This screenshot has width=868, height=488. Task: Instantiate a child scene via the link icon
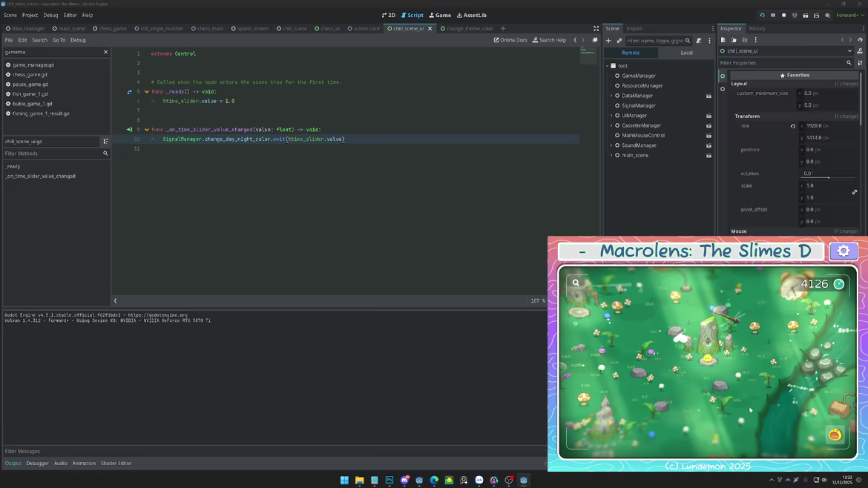point(619,40)
